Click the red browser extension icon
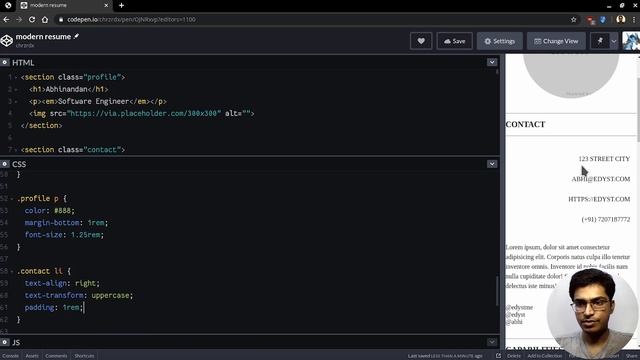This screenshot has height=360, width=640. 591,20
